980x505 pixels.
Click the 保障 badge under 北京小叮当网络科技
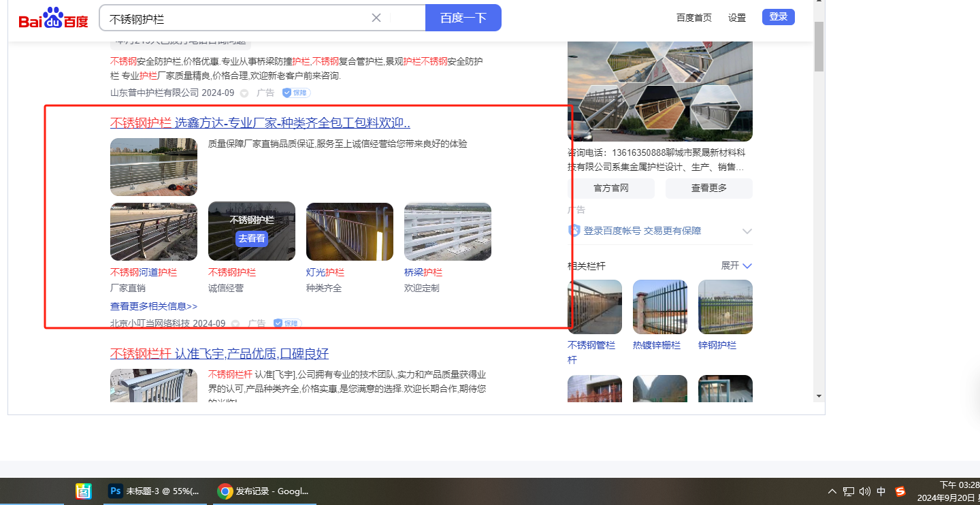tap(287, 323)
